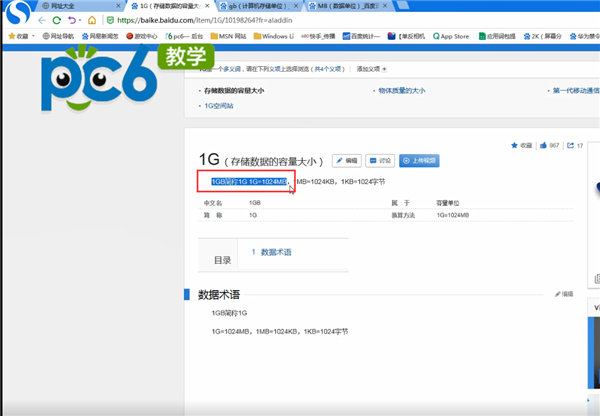Open the 百度统计 bookmark
The width and height of the screenshot is (600, 416).
pyautogui.click(x=361, y=36)
